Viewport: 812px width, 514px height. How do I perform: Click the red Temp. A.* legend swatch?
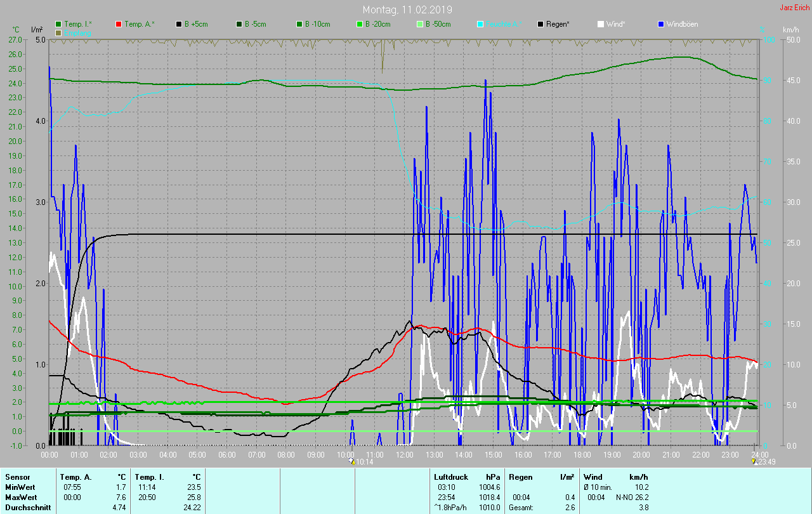click(119, 24)
